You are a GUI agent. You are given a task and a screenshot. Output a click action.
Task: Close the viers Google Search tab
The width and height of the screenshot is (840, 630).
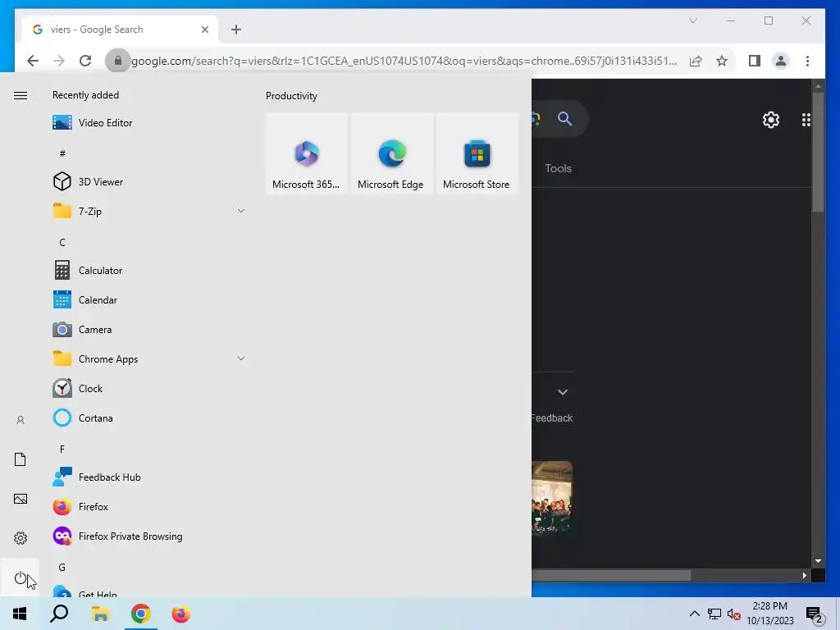204,30
